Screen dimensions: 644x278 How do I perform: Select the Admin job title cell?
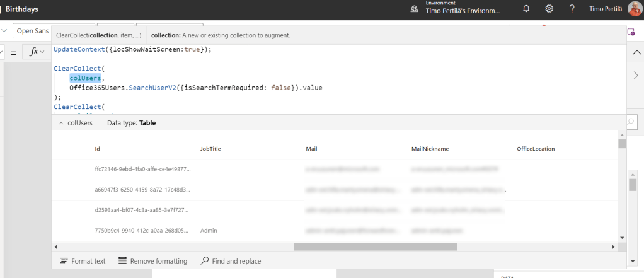(209, 231)
